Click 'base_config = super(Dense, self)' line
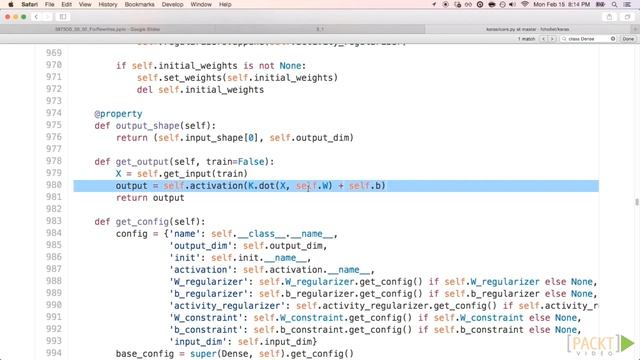The image size is (640, 360). pyautogui.click(x=235, y=354)
